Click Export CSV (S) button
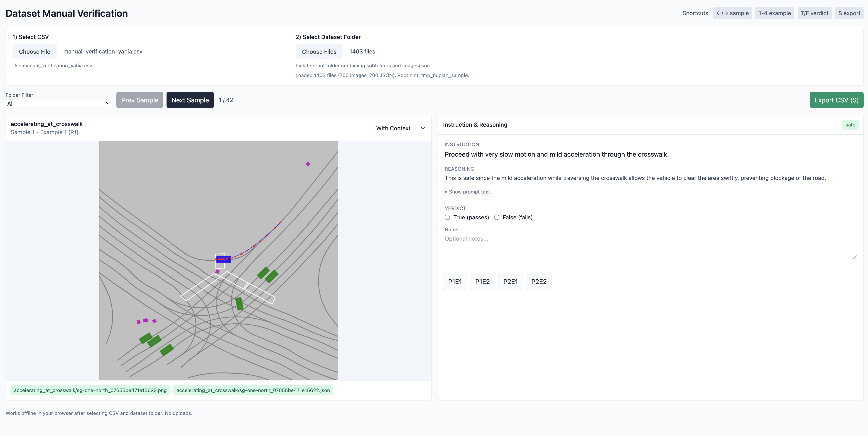The width and height of the screenshot is (868, 436). click(x=836, y=100)
